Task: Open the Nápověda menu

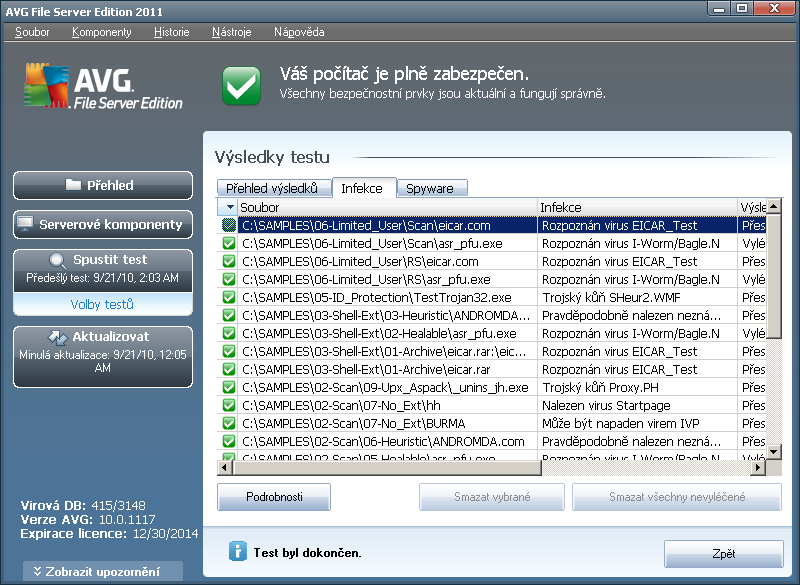Action: [x=299, y=32]
